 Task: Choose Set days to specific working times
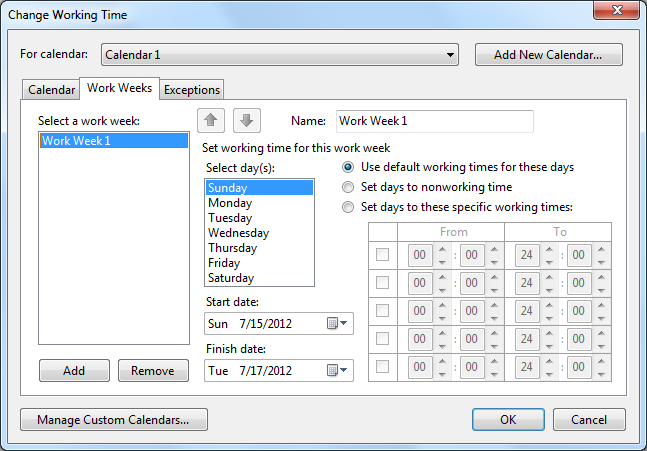click(348, 207)
